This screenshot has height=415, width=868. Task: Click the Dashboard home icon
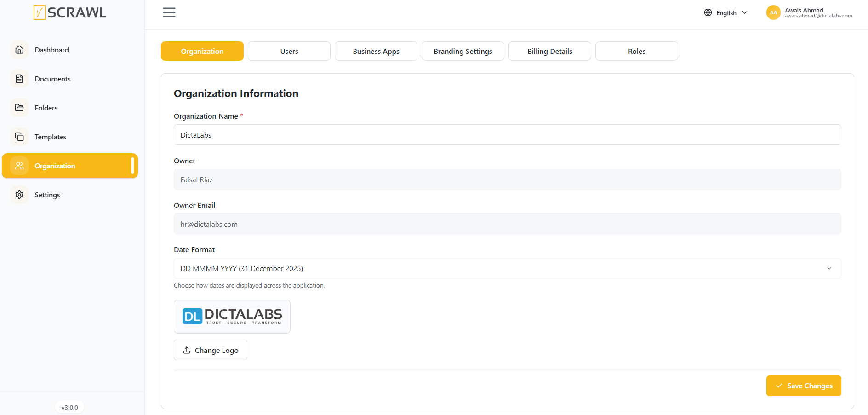pos(19,50)
